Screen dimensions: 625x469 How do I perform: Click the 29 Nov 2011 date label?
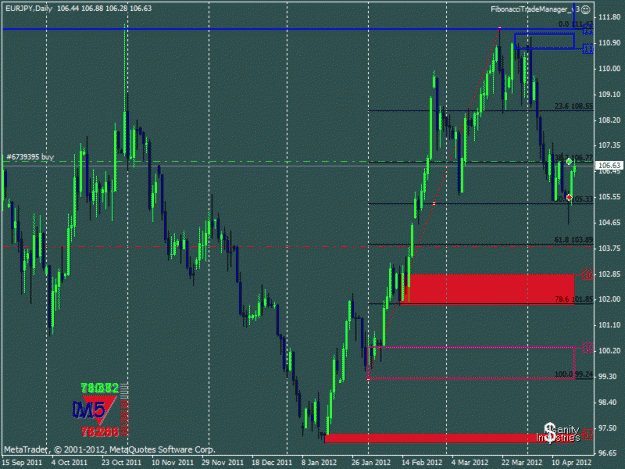[222, 462]
